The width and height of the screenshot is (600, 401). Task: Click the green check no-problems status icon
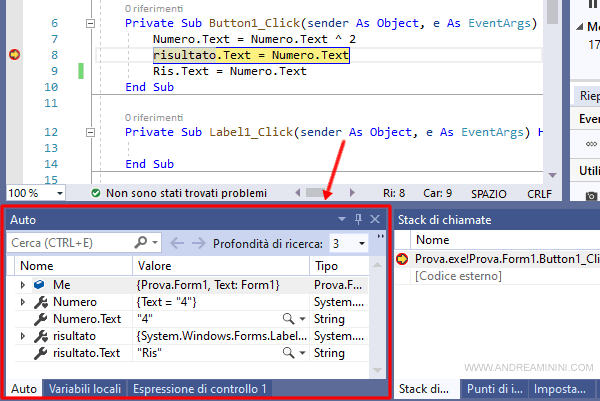pos(95,192)
